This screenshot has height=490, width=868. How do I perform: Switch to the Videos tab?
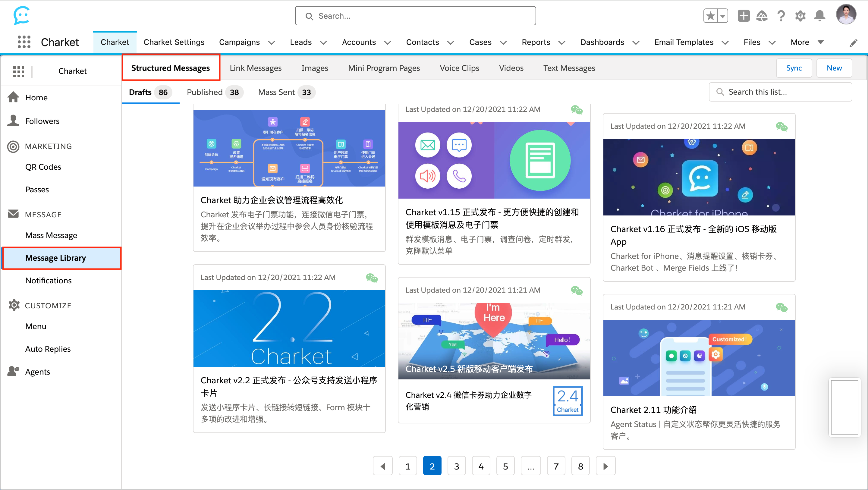(x=511, y=68)
